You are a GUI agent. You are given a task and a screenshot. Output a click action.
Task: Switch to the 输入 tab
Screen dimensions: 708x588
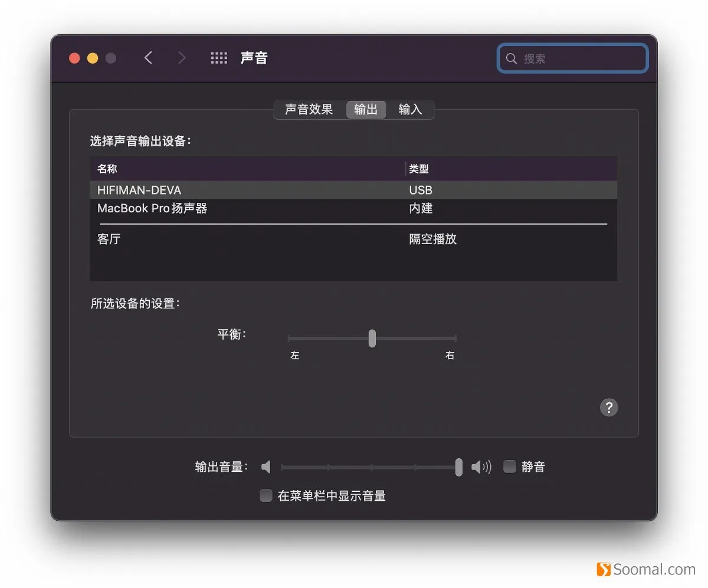[x=410, y=110]
